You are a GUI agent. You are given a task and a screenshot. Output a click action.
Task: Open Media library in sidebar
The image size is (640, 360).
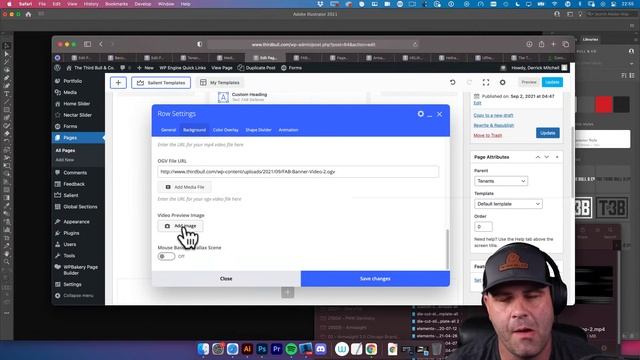point(70,92)
